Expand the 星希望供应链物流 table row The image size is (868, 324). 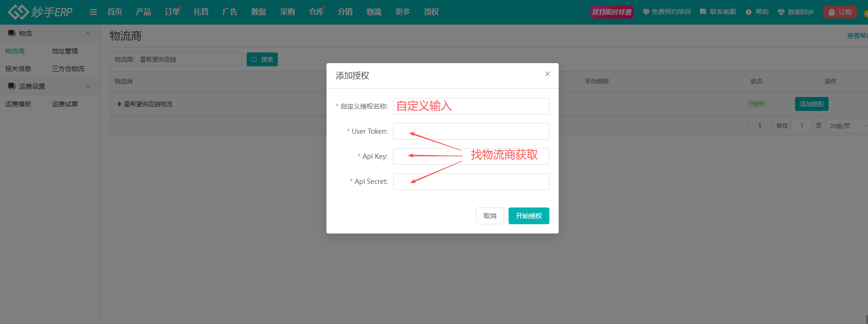120,104
